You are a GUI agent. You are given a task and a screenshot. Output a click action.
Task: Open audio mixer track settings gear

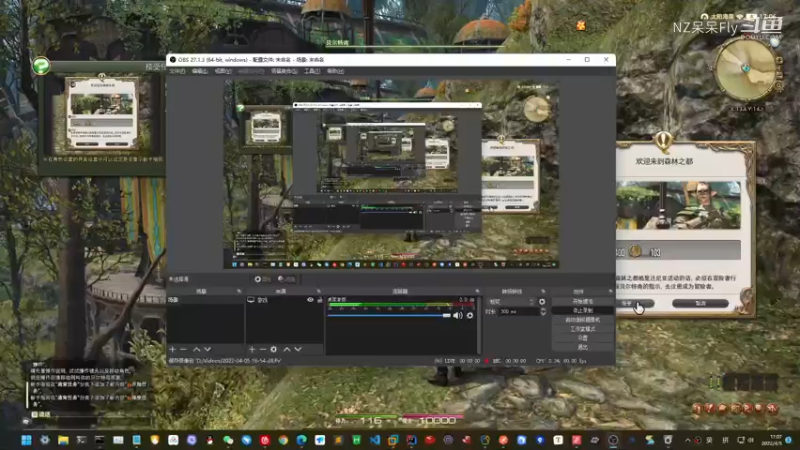pos(470,316)
